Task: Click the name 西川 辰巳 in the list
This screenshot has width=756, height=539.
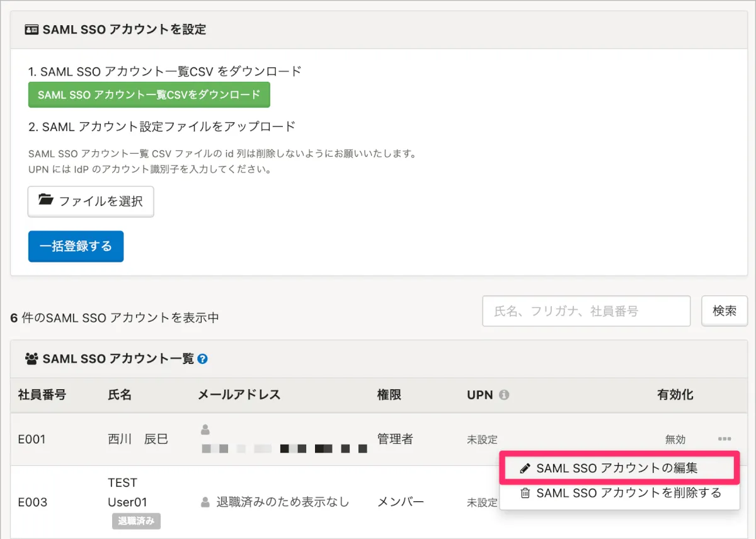Action: coord(138,440)
